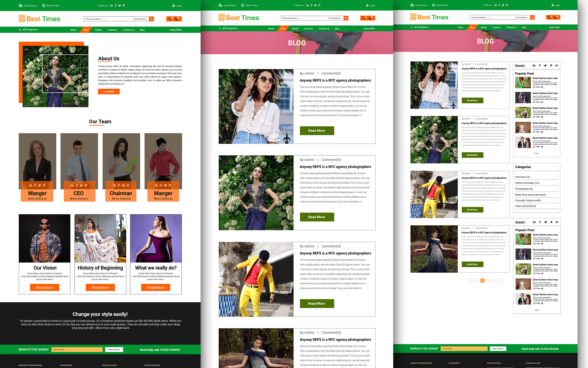Click Read More under What we really do?
Screen dimensions: 588x368
156,288
